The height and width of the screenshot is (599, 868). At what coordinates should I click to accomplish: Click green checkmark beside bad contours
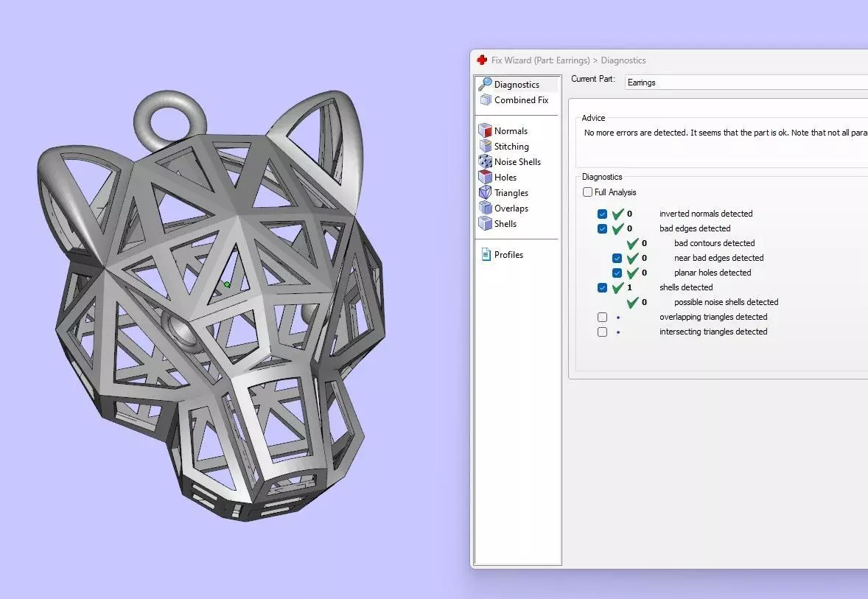(x=633, y=243)
